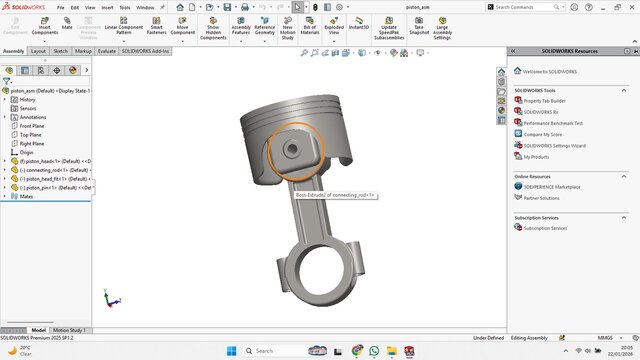This screenshot has width=640, height=360.
Task: Save the document using the floppy disk icon
Action: coord(227,7)
